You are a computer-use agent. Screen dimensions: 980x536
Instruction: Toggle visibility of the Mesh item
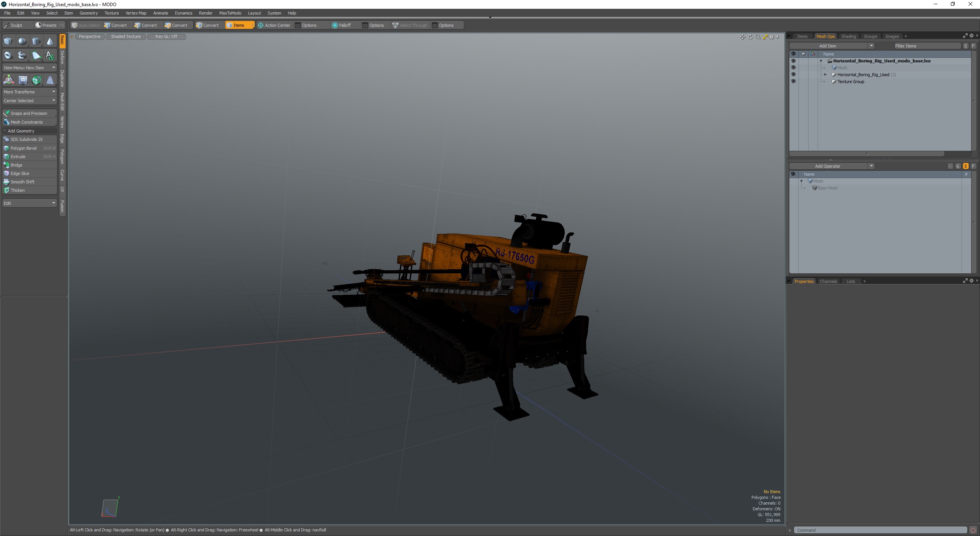(793, 68)
